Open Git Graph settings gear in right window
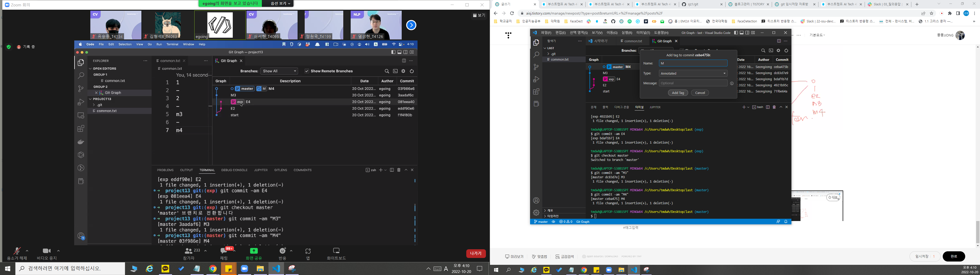980x275 pixels. (x=778, y=50)
